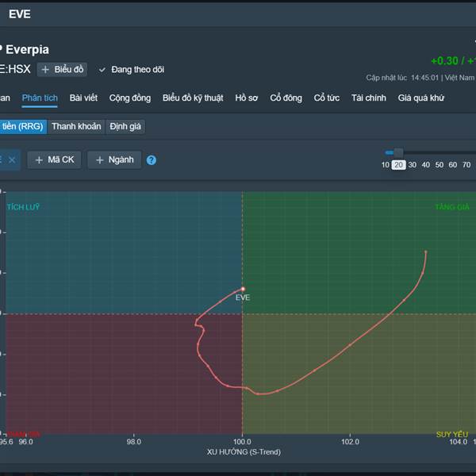Click the TĂNG GIÁ quadrant label
This screenshot has width=476, height=476.
(452, 207)
